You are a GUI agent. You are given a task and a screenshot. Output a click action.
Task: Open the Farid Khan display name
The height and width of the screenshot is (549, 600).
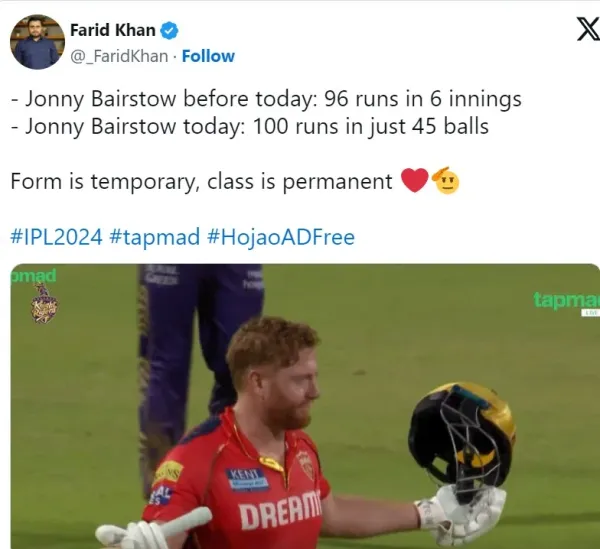(112, 30)
